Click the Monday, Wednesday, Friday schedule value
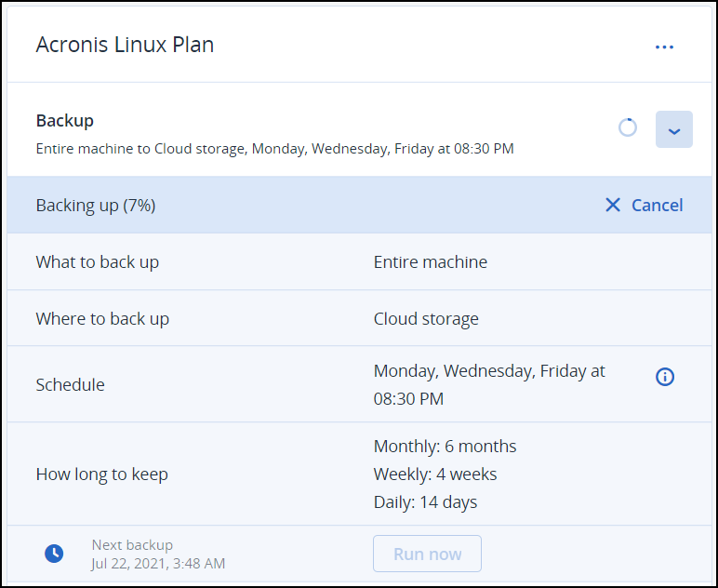The width and height of the screenshot is (718, 588). 489,384
